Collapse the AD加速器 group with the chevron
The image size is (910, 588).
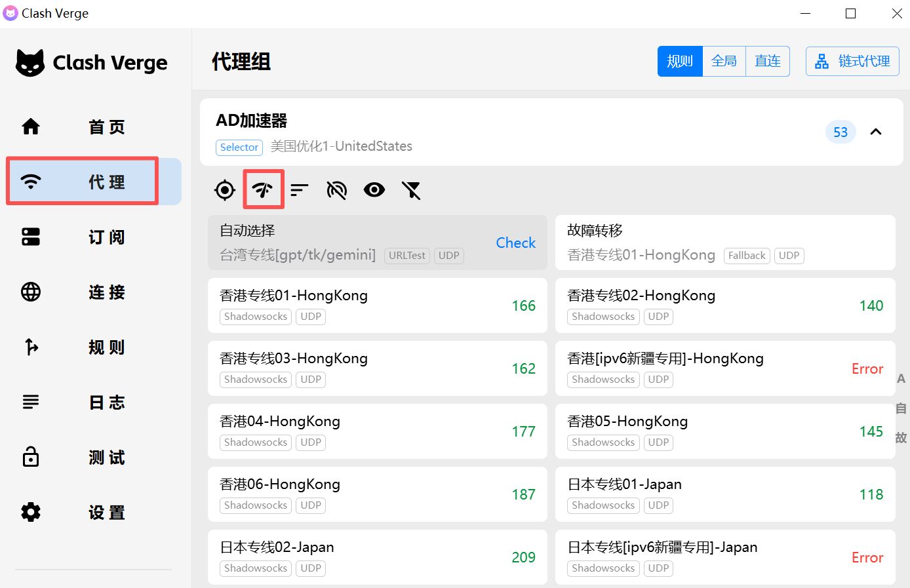point(875,132)
